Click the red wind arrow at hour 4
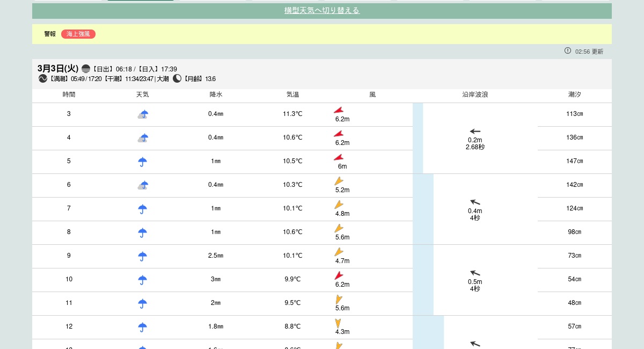 (x=339, y=134)
